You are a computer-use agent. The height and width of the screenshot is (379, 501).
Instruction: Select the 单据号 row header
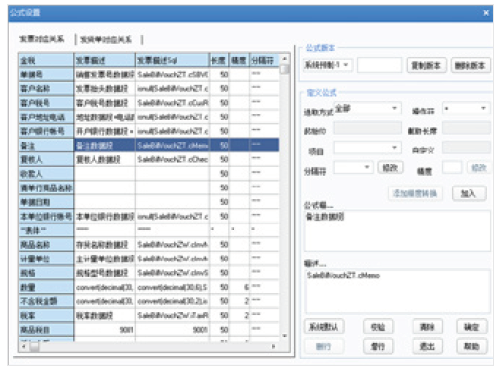(46, 74)
